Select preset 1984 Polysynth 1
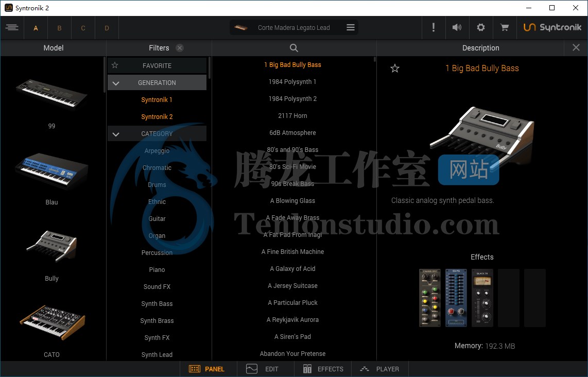This screenshot has height=377, width=588. (292, 82)
